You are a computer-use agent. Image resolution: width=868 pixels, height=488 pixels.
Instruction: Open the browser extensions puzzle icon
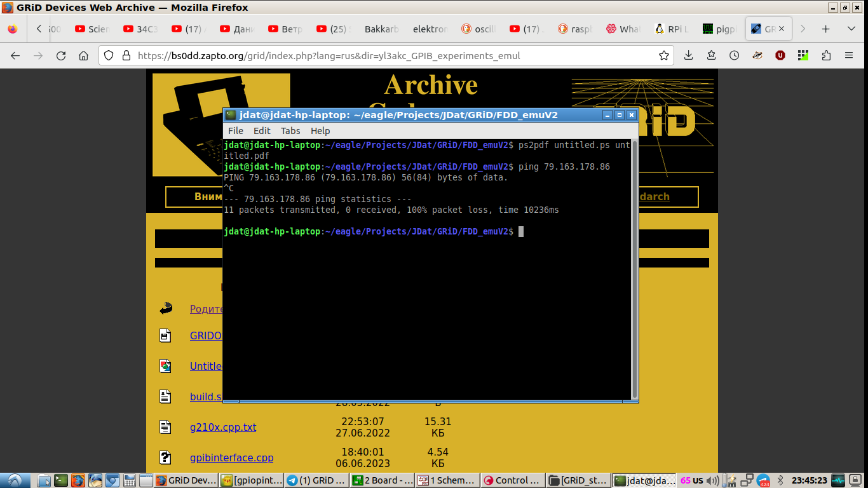point(826,56)
